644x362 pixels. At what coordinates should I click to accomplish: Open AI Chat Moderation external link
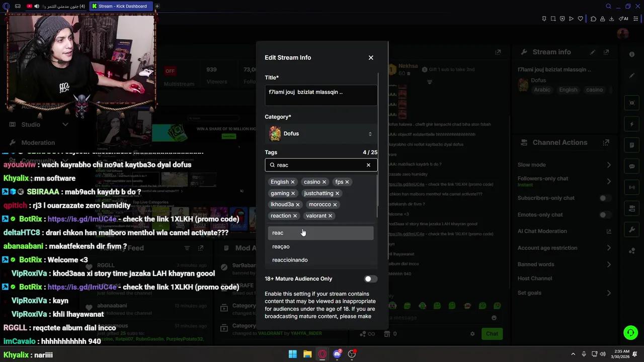pyautogui.click(x=609, y=231)
